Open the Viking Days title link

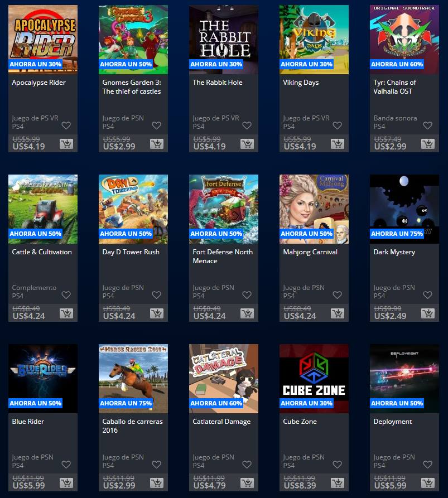pyautogui.click(x=301, y=83)
